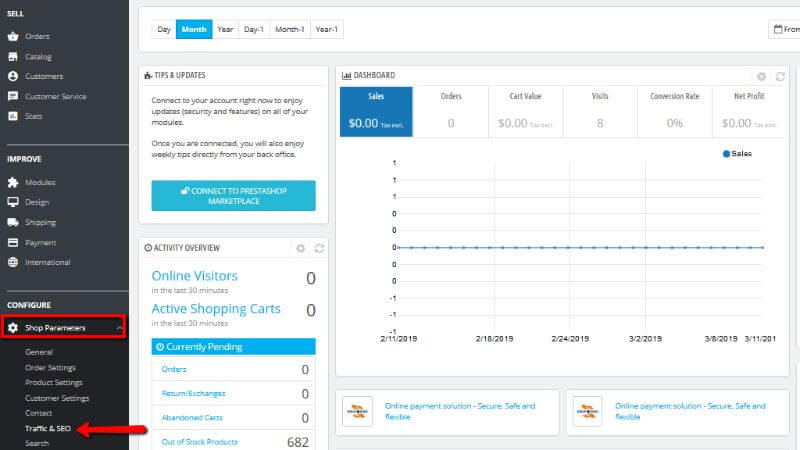
Task: Click the International globe icon
Action: pos(13,262)
